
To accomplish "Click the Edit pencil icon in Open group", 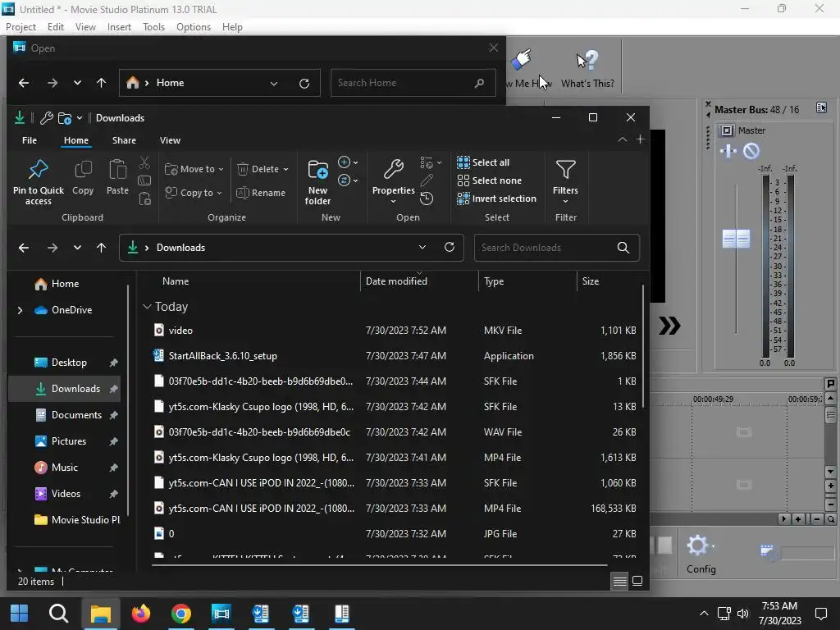I will coord(427,180).
